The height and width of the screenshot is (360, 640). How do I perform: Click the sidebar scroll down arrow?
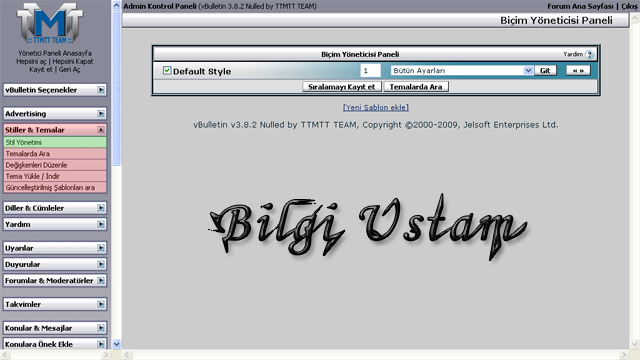[x=116, y=344]
